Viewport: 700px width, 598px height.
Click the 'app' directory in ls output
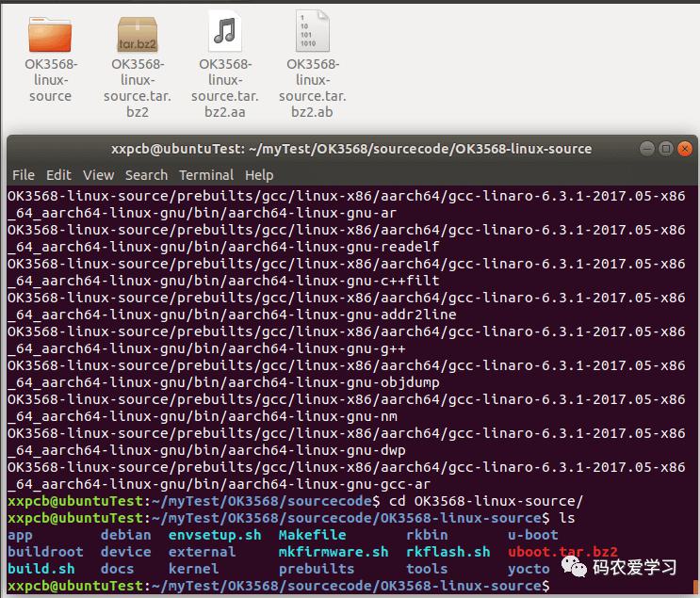tap(20, 535)
